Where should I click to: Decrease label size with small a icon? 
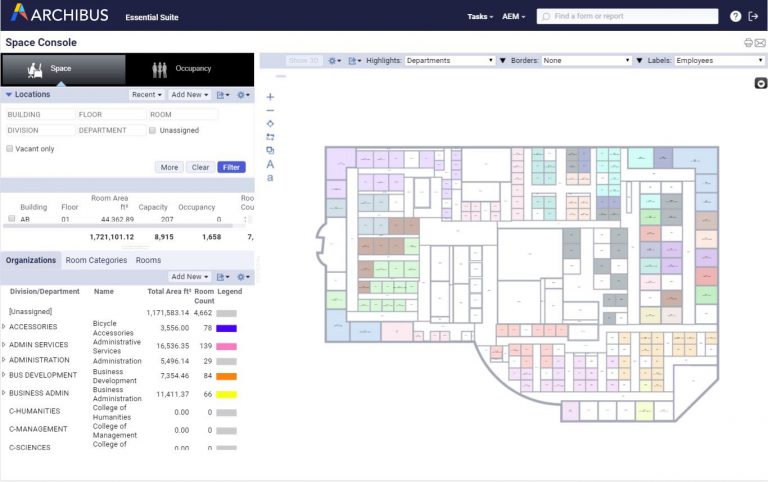pos(270,177)
